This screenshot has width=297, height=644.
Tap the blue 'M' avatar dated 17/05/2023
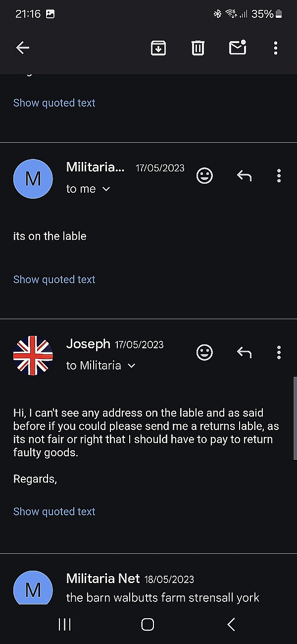click(x=33, y=179)
